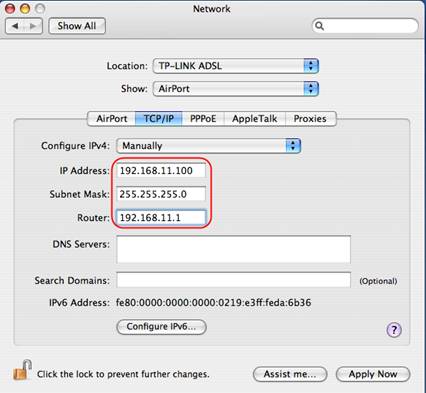Click the back arrow navigation button
The width and height of the screenshot is (426, 393).
pos(15,26)
